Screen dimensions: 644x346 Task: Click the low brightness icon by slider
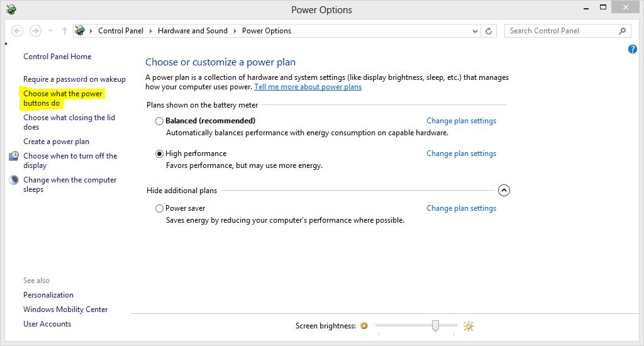pyautogui.click(x=364, y=326)
